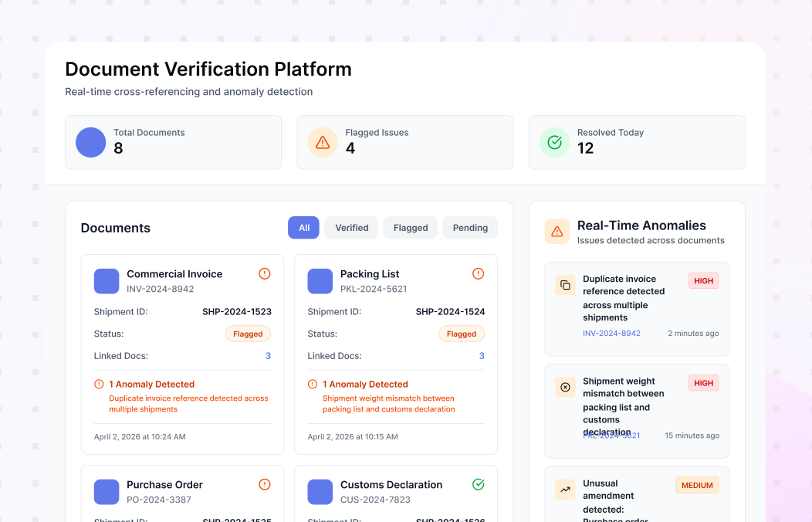812x522 pixels.
Task: Click the Commercial Invoice card title
Action: click(x=174, y=274)
